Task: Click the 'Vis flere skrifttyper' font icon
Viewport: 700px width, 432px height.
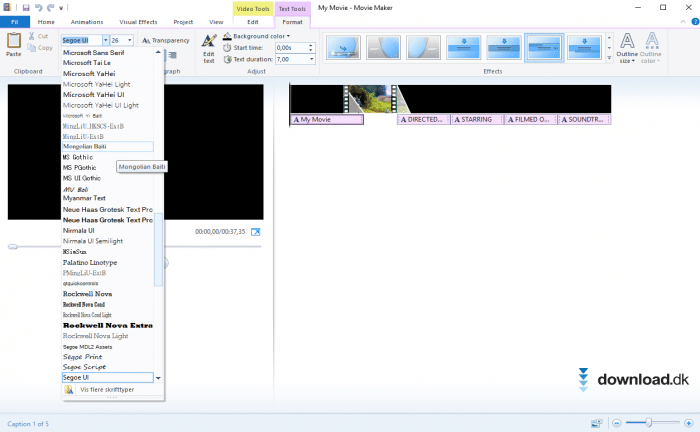Action: coord(69,390)
